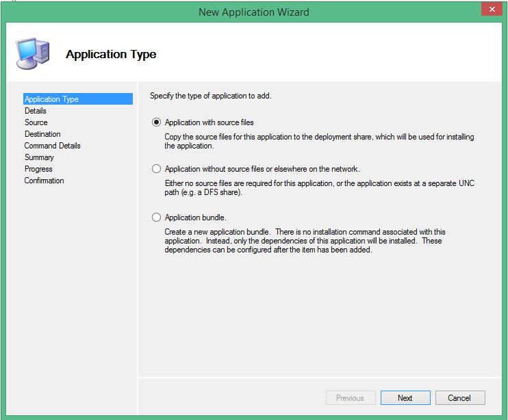Cancel the wizard with Cancel button

[459, 397]
